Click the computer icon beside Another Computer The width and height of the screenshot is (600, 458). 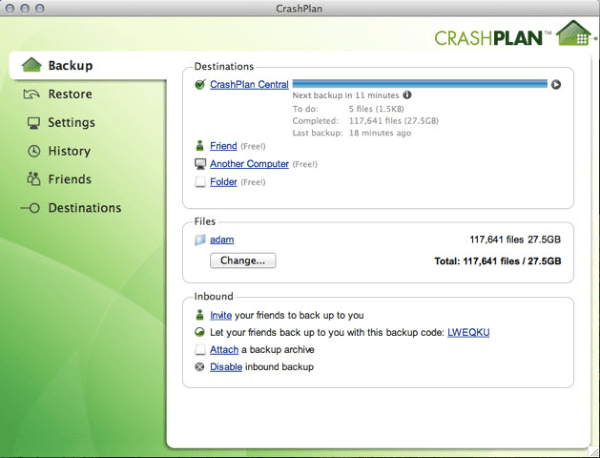(x=200, y=164)
